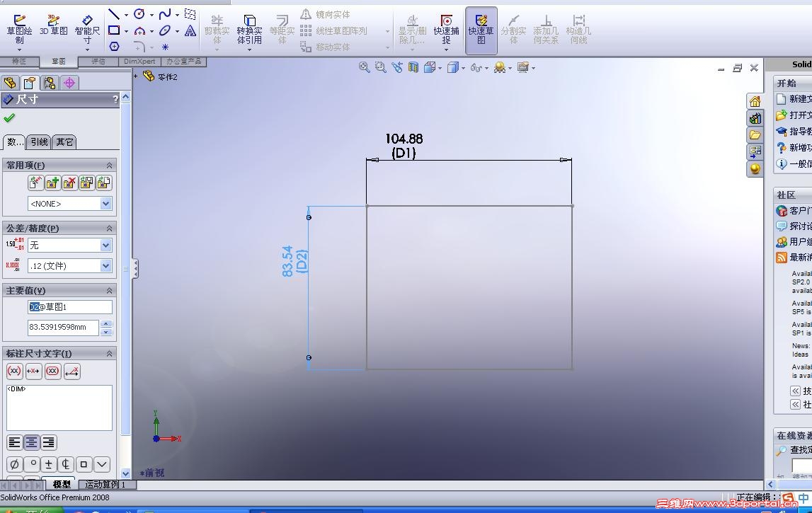Open the PropertyManager tab icon

(x=30, y=83)
